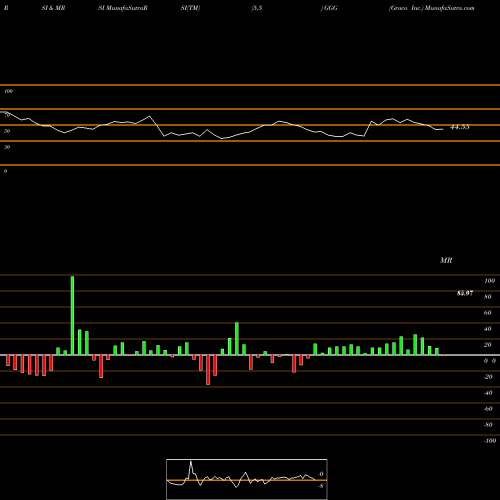Click the '-5' label in mini chart
Screen dimensions: 500x500
321,486
